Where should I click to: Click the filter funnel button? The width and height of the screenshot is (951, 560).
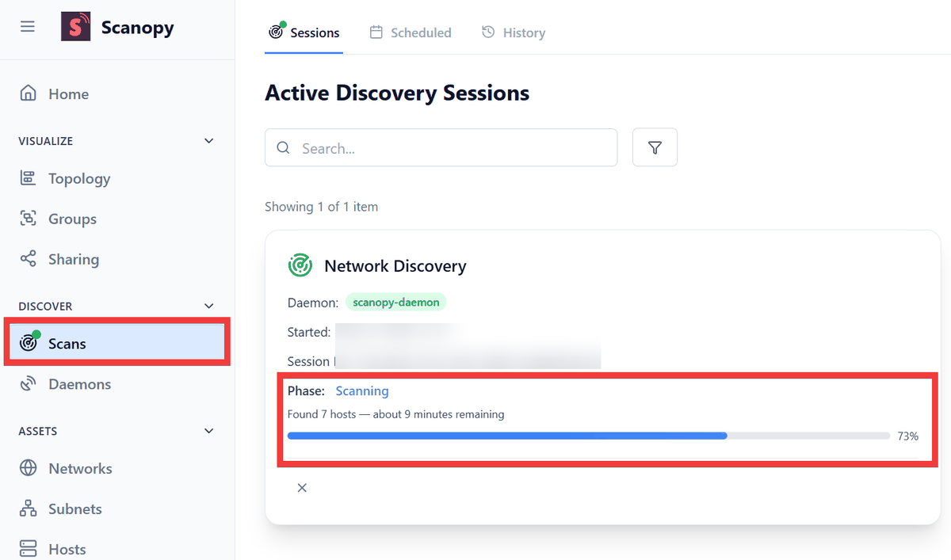(655, 148)
